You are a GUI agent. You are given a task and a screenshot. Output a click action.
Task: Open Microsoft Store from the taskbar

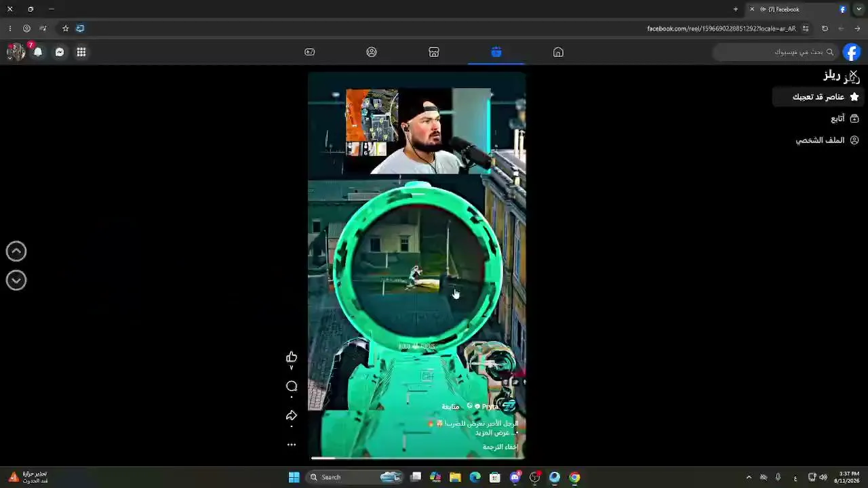[x=495, y=477]
